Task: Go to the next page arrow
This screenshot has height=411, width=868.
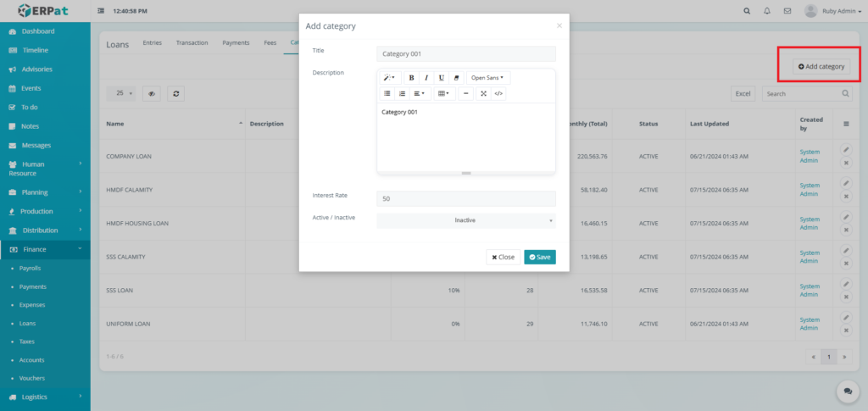Action: point(844,357)
